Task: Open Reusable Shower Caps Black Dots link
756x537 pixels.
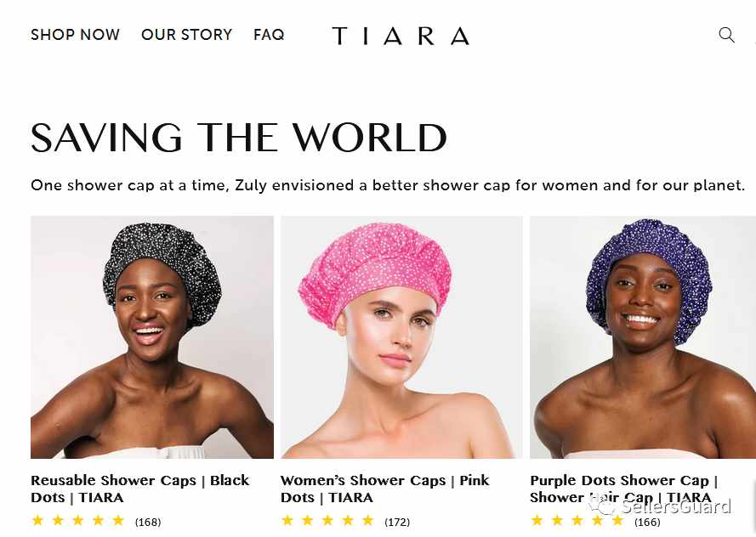Action: pos(139,489)
